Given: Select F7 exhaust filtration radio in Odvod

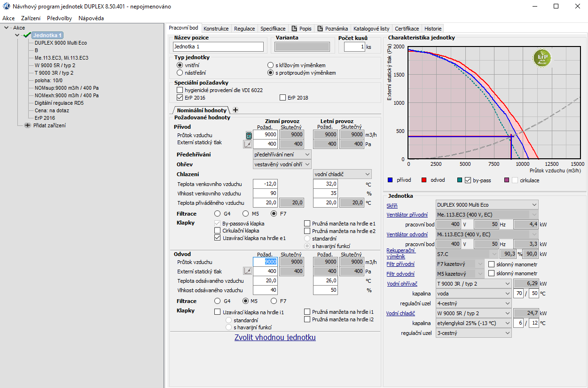Looking at the screenshot, I should 274,301.
